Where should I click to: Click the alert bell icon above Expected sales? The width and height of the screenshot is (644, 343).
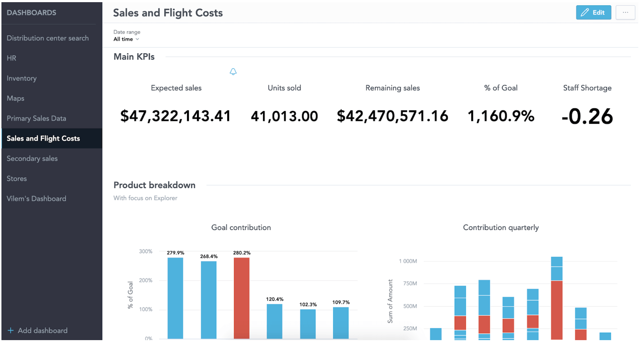(x=233, y=72)
